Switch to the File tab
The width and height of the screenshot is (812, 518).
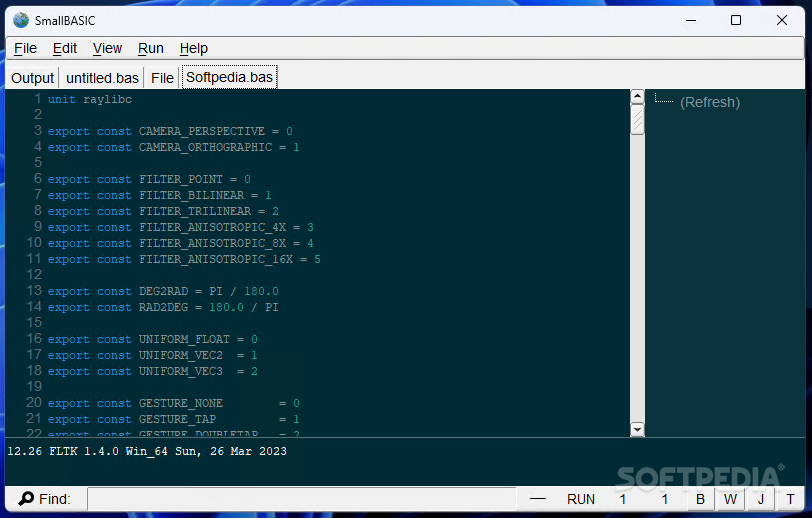tap(162, 78)
